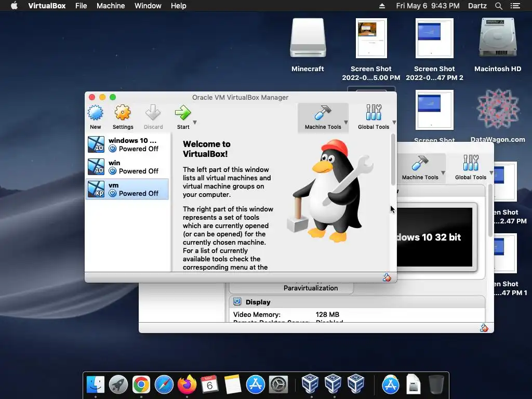Select the 'win' virtual machine
532x399 pixels.
coord(127,167)
